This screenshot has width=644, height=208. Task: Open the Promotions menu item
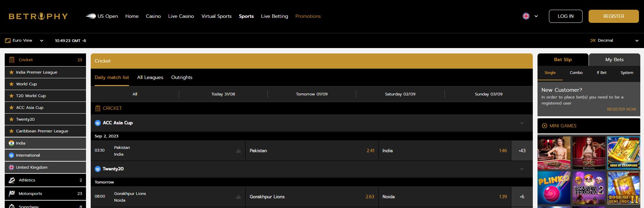[308, 16]
